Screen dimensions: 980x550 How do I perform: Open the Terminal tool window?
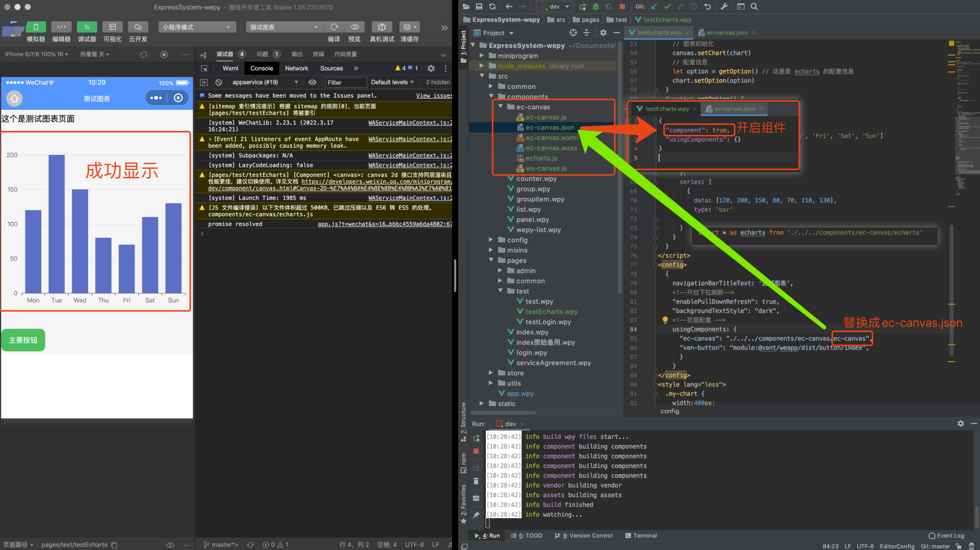(x=641, y=536)
